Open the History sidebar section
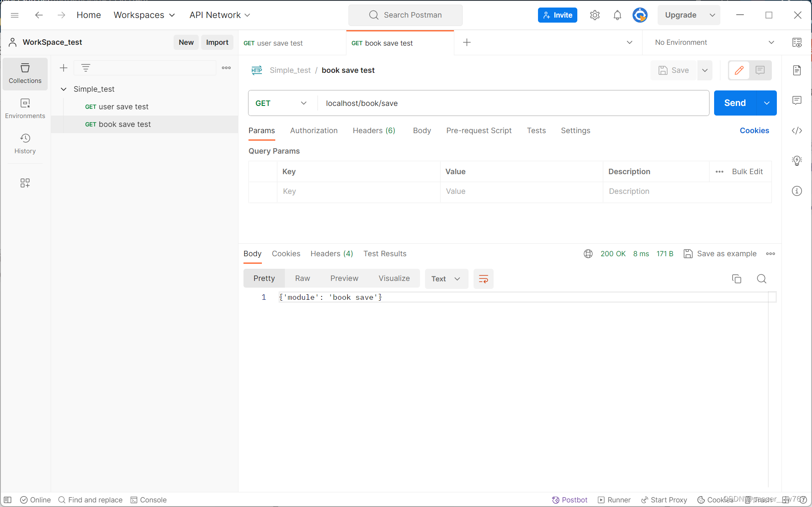Viewport: 812px width, 507px height. (x=25, y=144)
